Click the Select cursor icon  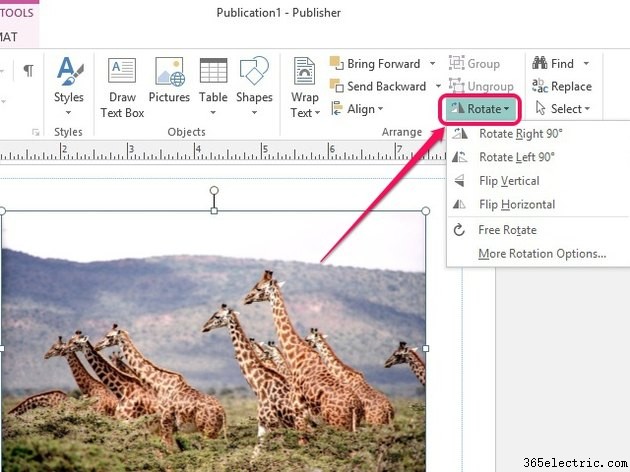coord(540,108)
